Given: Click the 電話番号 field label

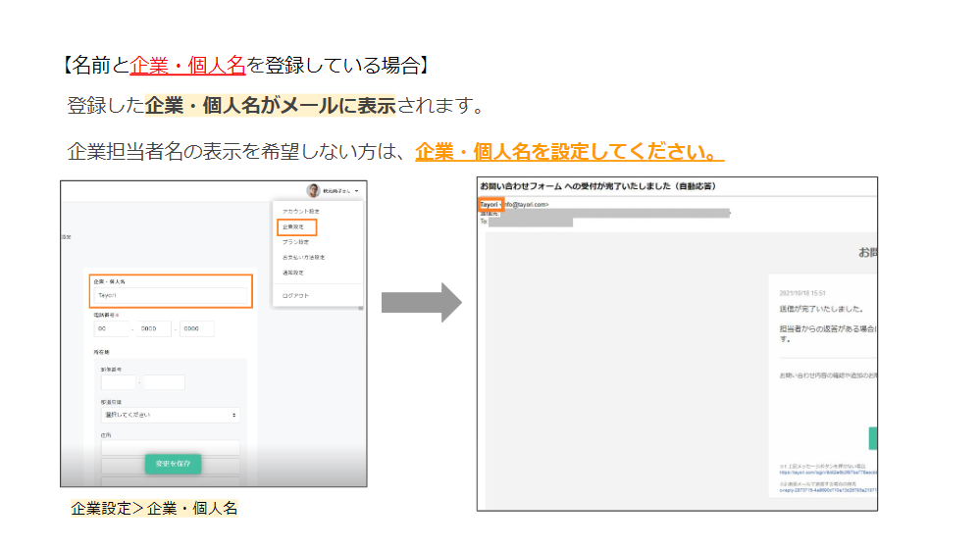Looking at the screenshot, I should 104,315.
